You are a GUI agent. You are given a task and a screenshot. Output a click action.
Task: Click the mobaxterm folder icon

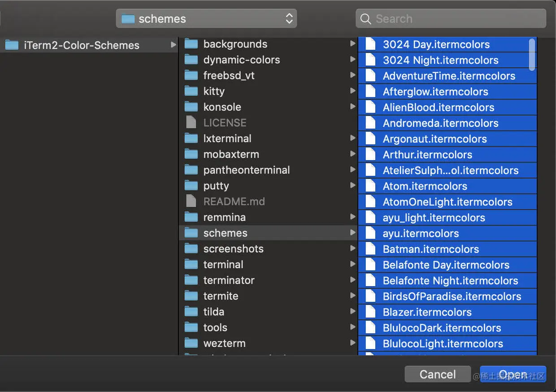191,154
